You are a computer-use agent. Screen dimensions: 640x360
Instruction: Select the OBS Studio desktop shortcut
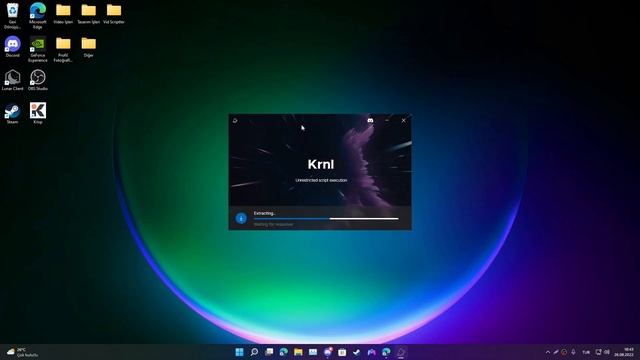pyautogui.click(x=38, y=80)
